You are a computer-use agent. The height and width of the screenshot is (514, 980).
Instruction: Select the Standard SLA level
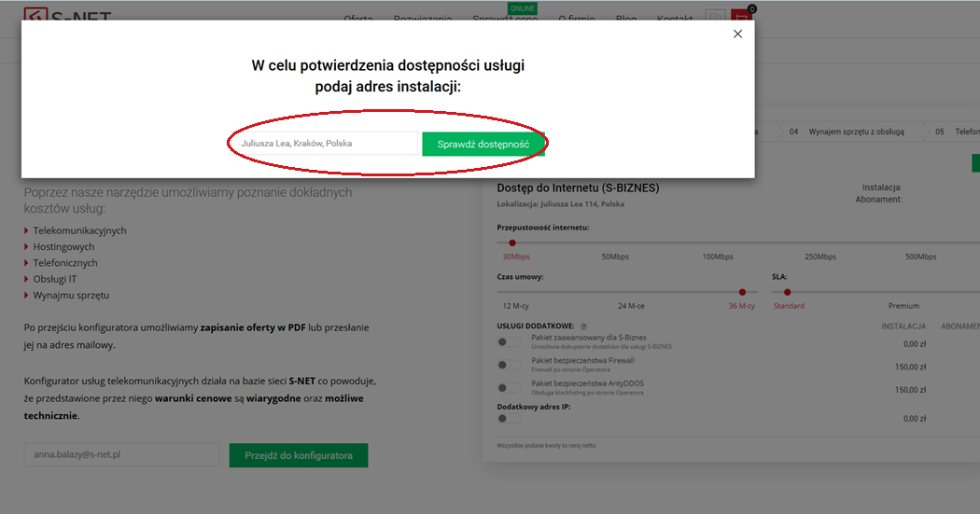click(x=790, y=306)
